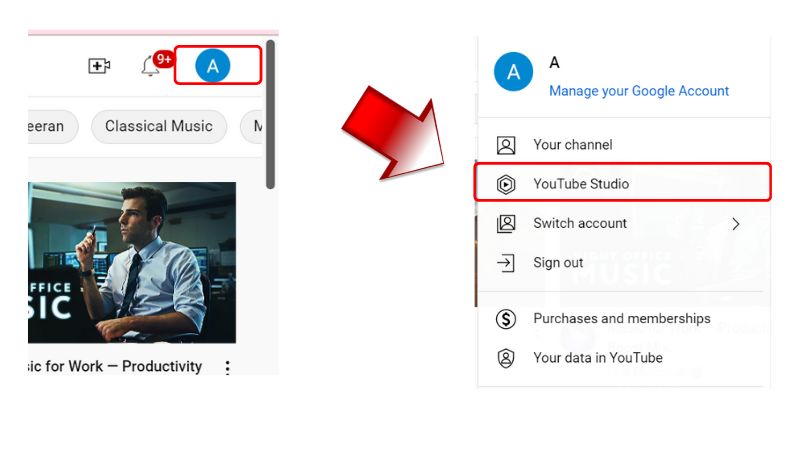Click the large avatar in account menu
The width and height of the screenshot is (800, 450).
(x=513, y=71)
